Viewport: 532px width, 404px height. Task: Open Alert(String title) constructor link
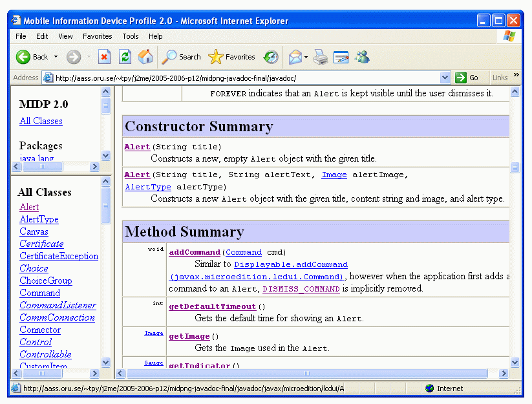(137, 147)
